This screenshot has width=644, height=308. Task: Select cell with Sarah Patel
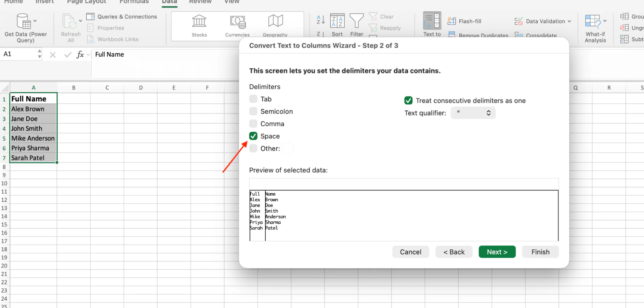[x=34, y=158]
